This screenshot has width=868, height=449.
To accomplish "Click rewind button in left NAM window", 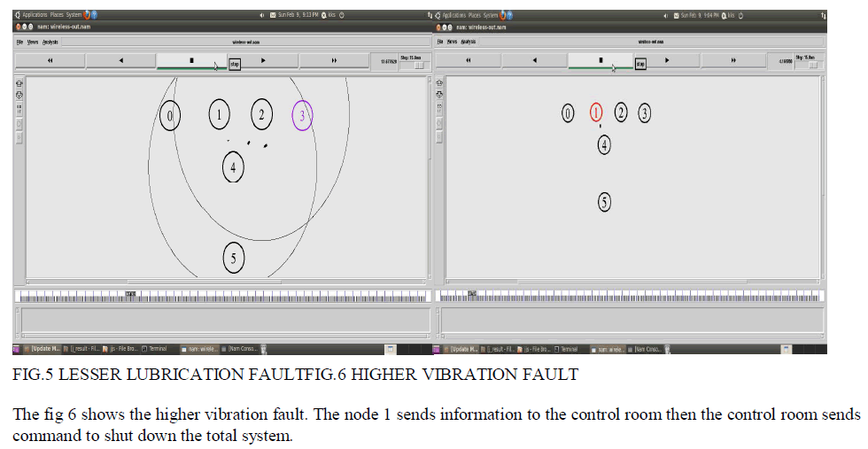I will (x=50, y=60).
